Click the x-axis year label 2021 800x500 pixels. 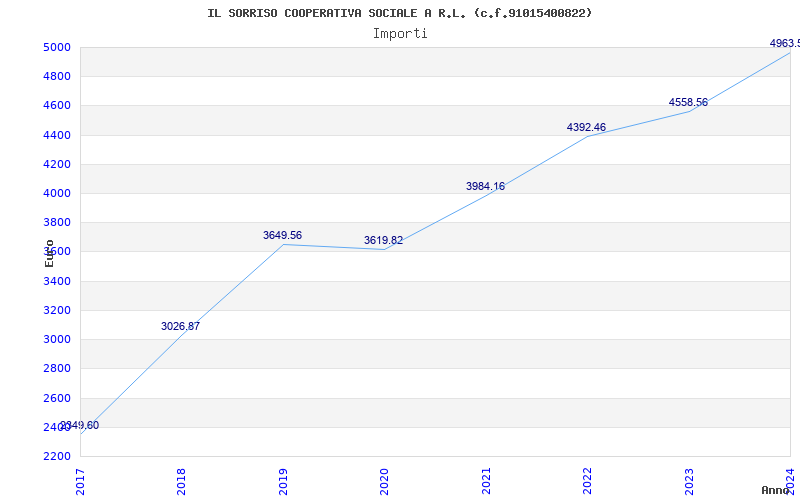[486, 481]
